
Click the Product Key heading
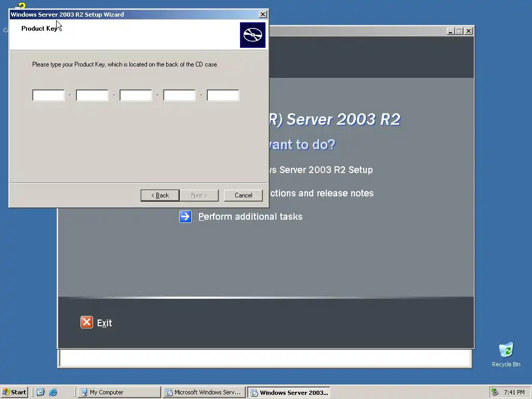(39, 29)
